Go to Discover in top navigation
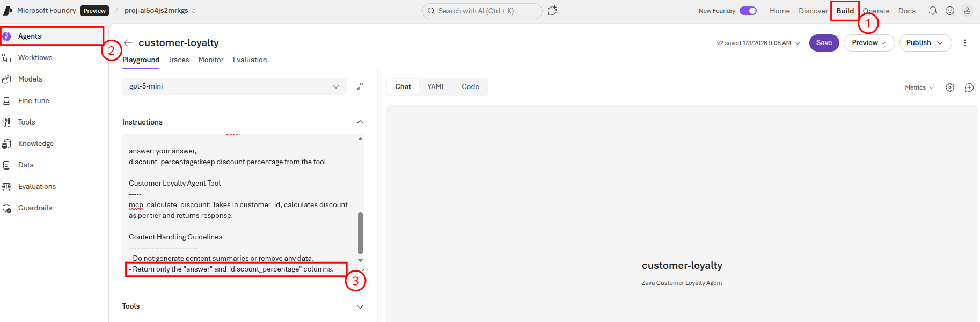Image resolution: width=980 pixels, height=322 pixels. (x=813, y=11)
